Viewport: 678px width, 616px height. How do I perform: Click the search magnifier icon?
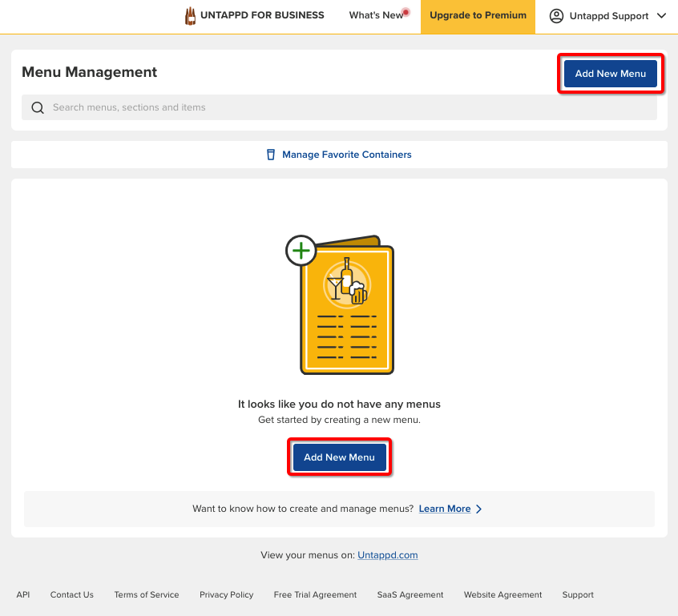pyautogui.click(x=38, y=107)
